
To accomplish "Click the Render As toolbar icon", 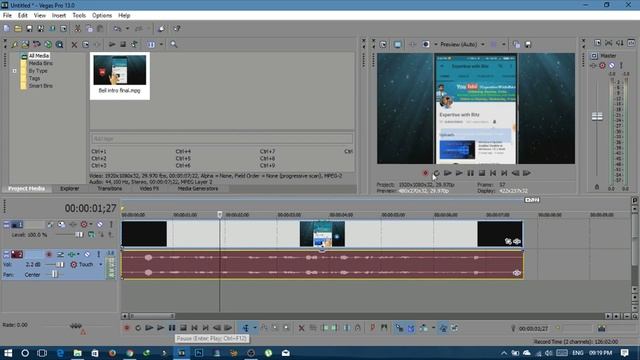I will [x=52, y=29].
